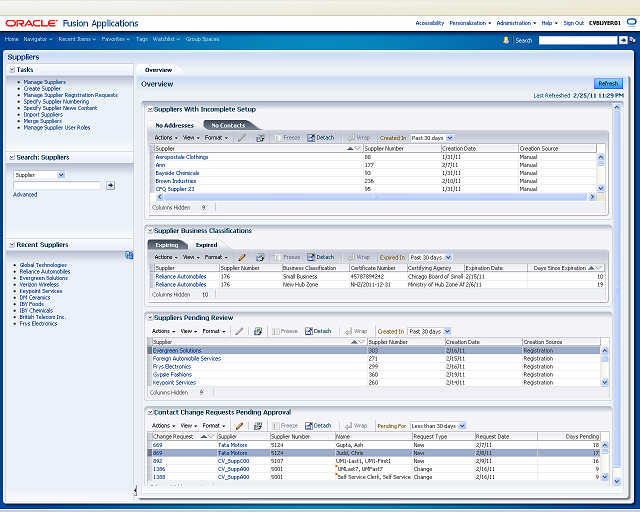Open View menu in Contact Change Requests section

[189, 425]
